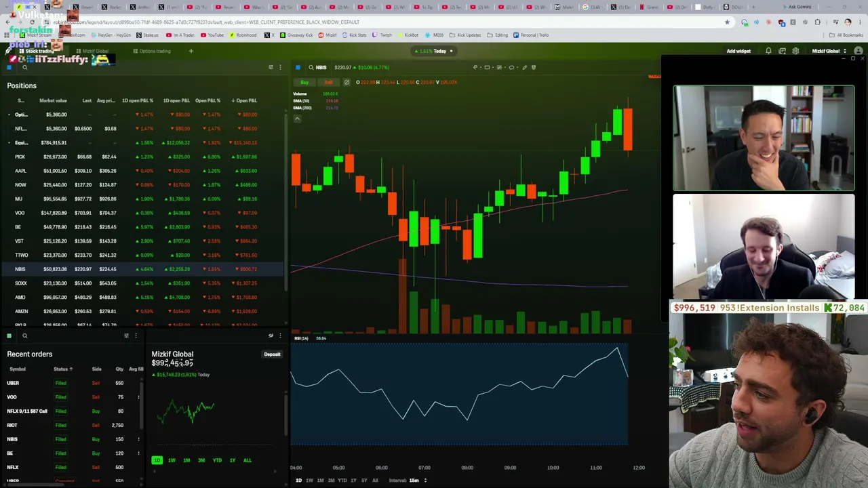Open the Positions panel layout settings icon

point(271,67)
